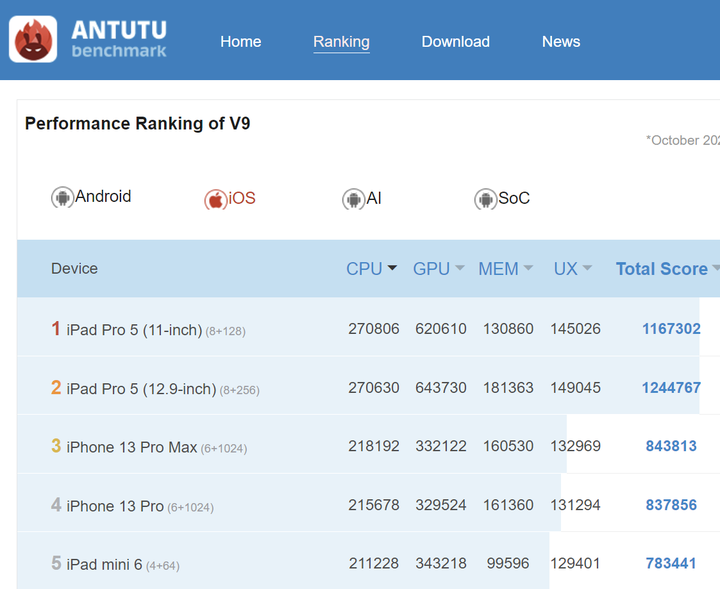Click total score 837856

coord(671,505)
